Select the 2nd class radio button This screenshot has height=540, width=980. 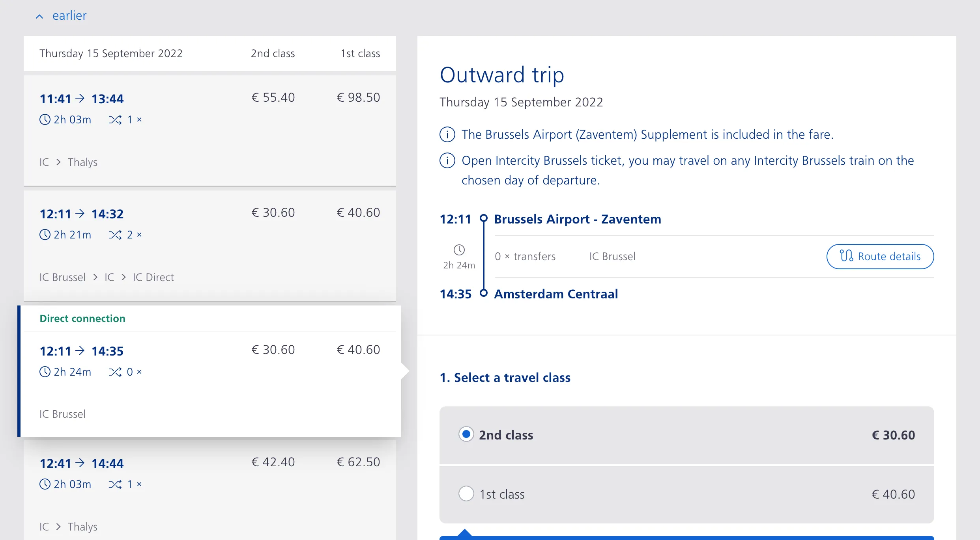coord(466,434)
